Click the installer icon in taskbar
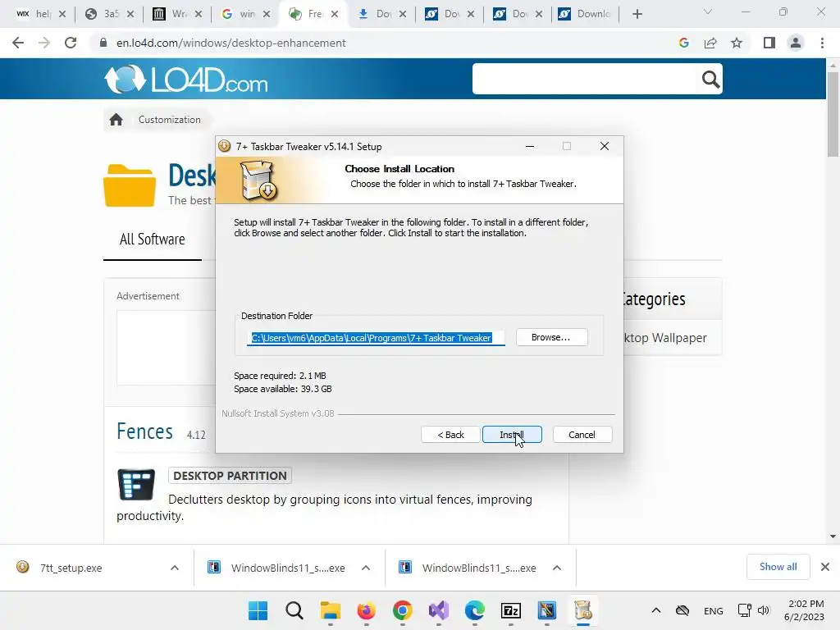 583,610
